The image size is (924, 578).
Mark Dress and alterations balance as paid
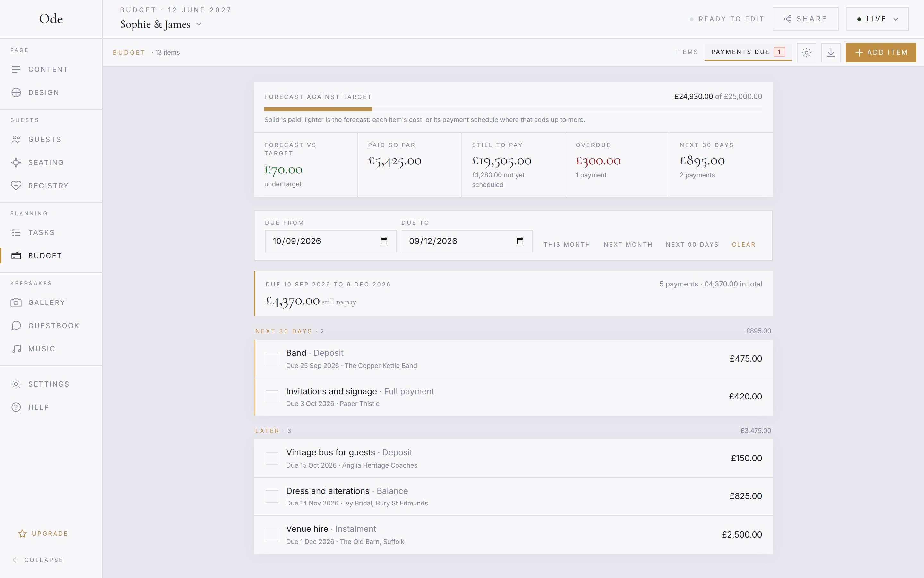click(272, 496)
